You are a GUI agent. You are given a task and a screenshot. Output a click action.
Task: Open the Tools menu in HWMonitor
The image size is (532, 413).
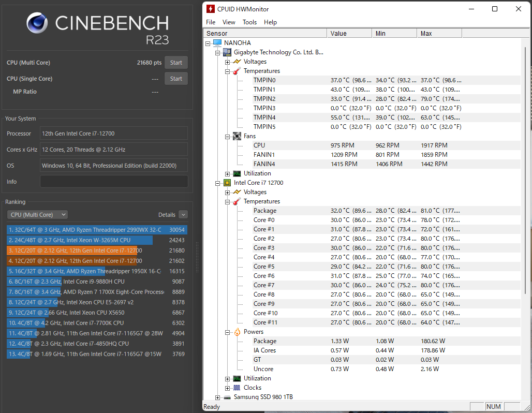pyautogui.click(x=249, y=22)
